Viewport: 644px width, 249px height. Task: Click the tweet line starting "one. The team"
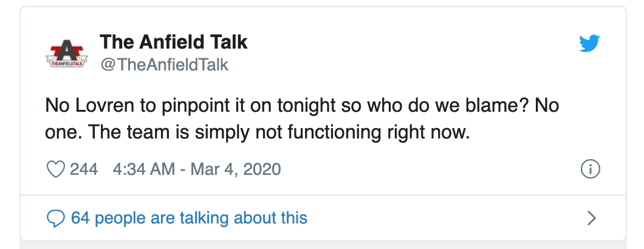258,132
